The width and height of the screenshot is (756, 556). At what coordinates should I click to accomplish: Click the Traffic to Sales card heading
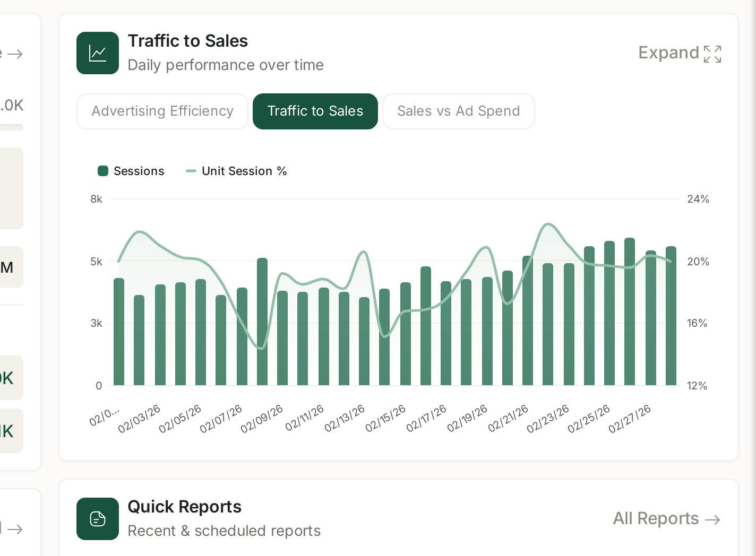pyautogui.click(x=188, y=41)
